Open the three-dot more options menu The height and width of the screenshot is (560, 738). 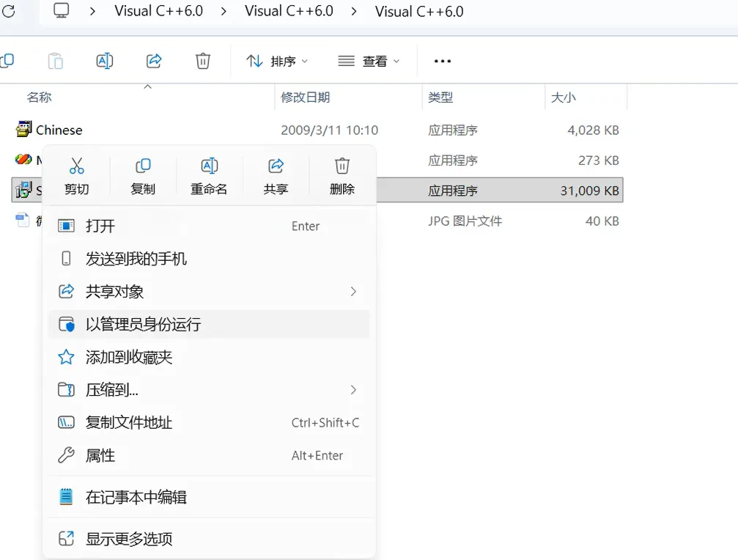[x=443, y=61]
